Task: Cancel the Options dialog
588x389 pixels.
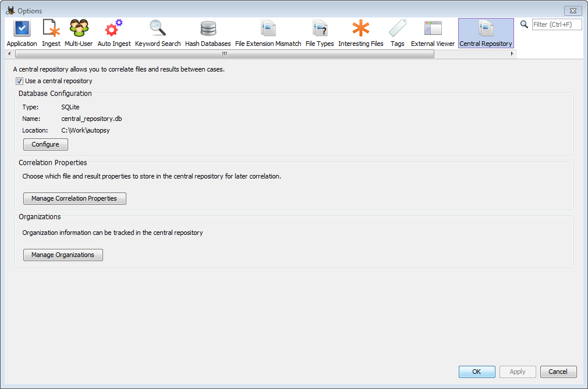Action: pos(558,372)
